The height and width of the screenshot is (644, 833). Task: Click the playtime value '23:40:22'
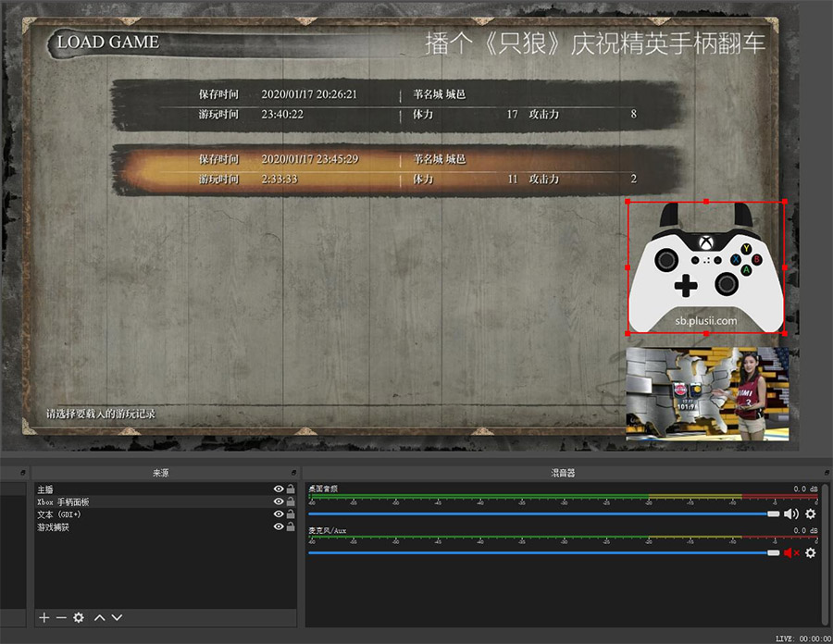(x=282, y=114)
